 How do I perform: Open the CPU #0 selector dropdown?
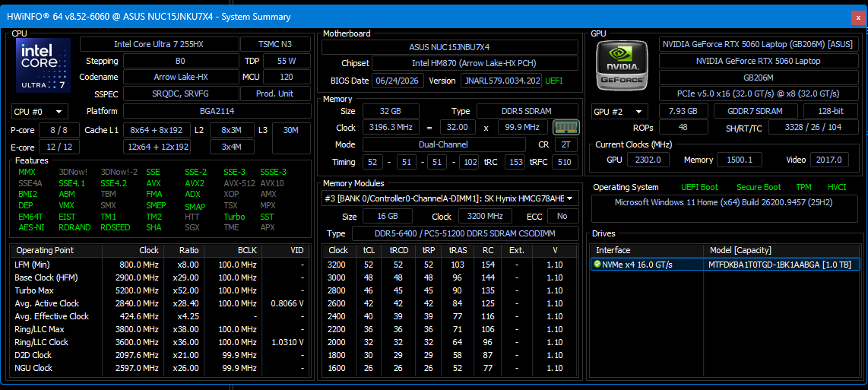pyautogui.click(x=40, y=111)
